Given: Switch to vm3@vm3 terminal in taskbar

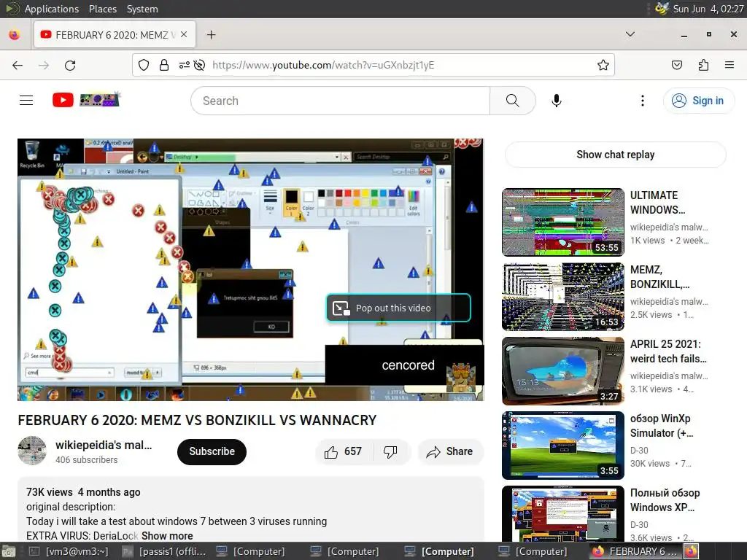Looking at the screenshot, I should 69,551.
